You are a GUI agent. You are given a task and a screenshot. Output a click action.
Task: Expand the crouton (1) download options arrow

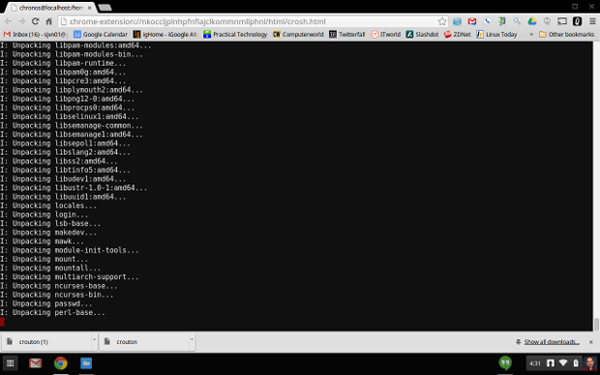pyautogui.click(x=95, y=339)
